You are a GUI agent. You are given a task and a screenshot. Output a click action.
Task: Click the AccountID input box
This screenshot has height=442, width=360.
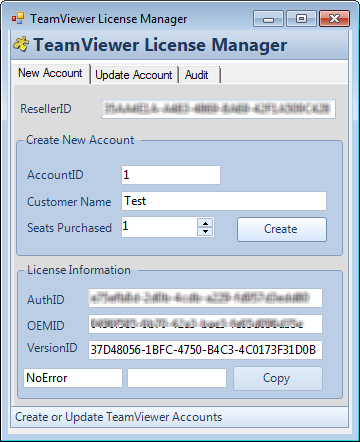coord(171,175)
